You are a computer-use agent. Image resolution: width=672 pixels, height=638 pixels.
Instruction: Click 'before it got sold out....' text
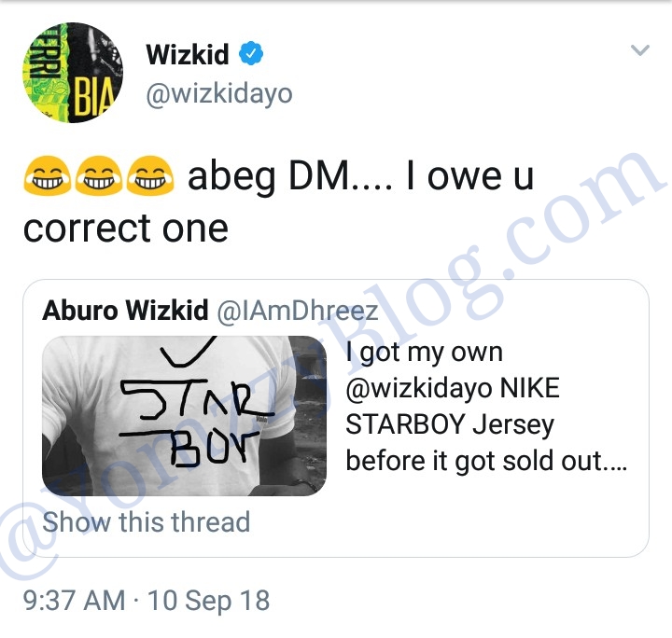click(486, 461)
